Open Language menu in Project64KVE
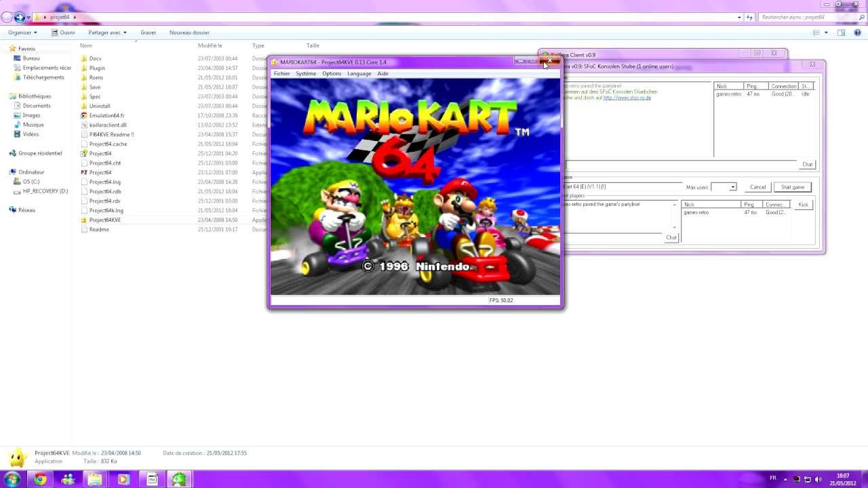868x488 pixels. coord(359,73)
